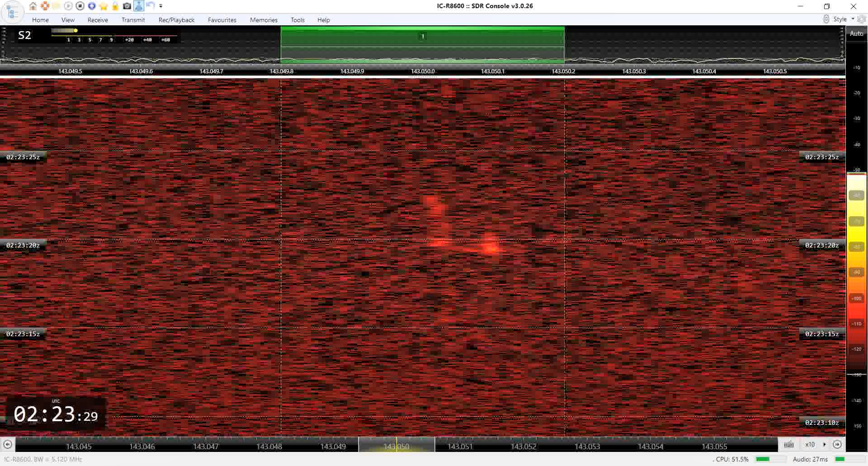Select the green receiver 1 passband filter
868x466 pixels.
tap(422, 44)
